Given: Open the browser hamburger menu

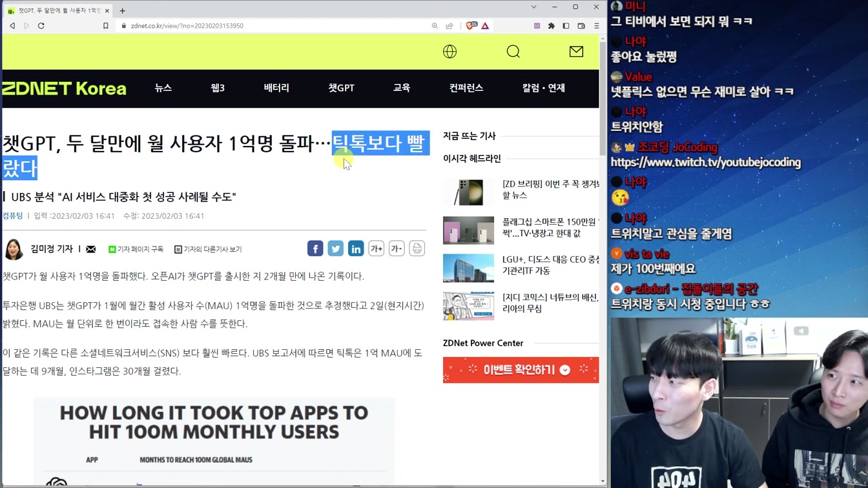Looking at the screenshot, I should point(597,26).
